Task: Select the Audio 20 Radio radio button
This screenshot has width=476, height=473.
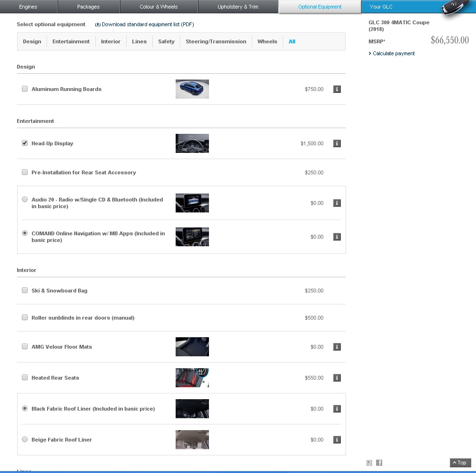Action: click(25, 199)
